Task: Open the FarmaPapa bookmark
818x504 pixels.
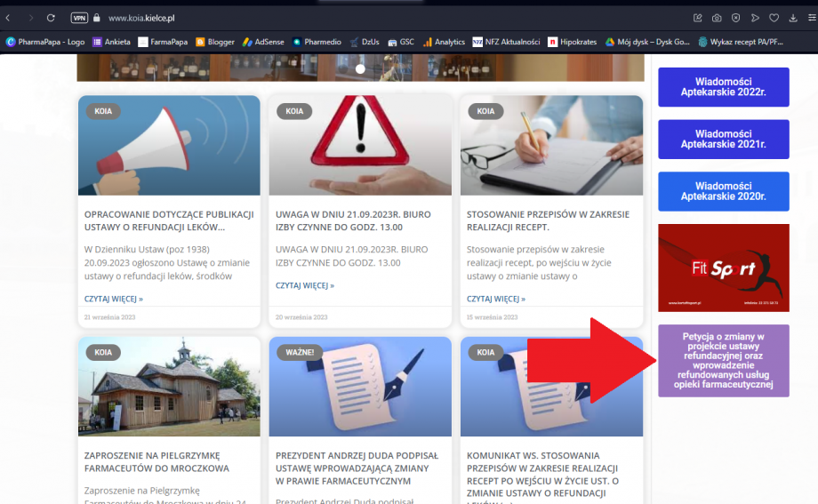Action: [163, 42]
